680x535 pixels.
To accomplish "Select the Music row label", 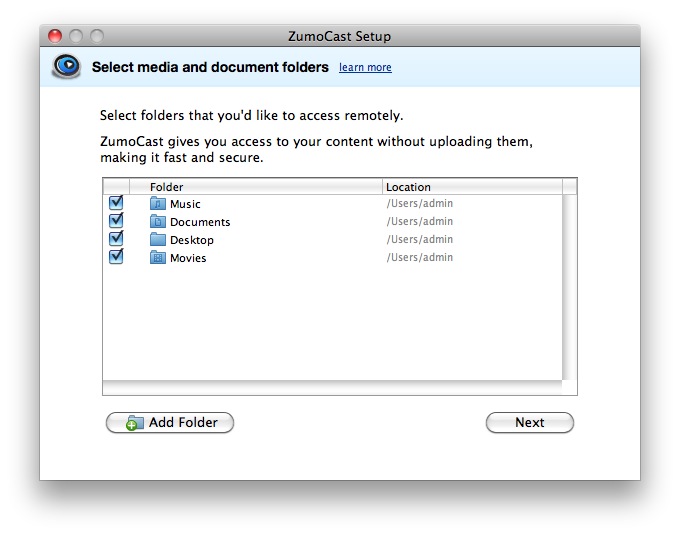I will pos(185,204).
